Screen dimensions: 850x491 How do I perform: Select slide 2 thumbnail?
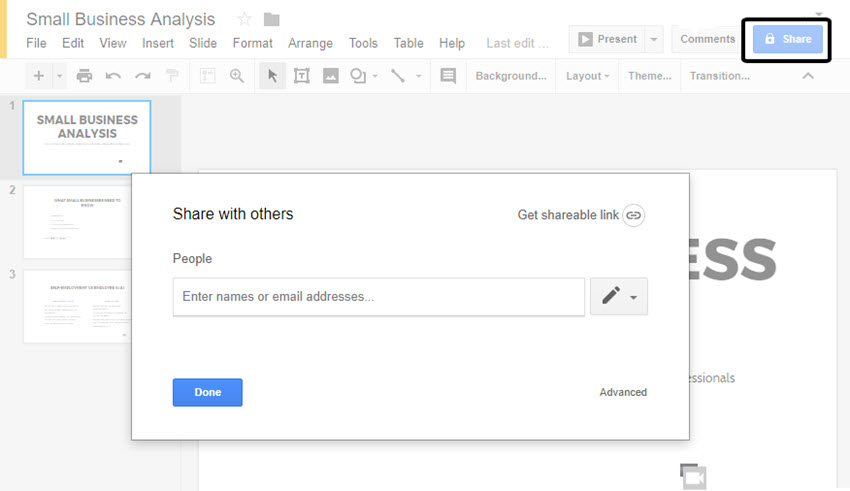point(78,222)
